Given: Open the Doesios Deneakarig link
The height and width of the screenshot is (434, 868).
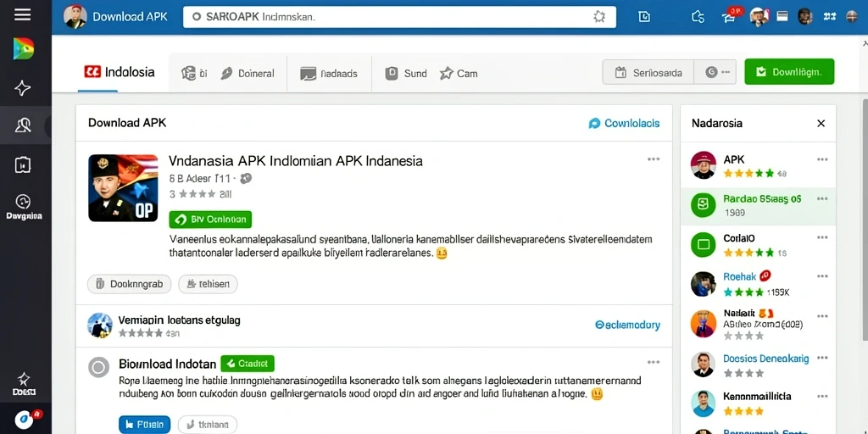Looking at the screenshot, I should 766,359.
